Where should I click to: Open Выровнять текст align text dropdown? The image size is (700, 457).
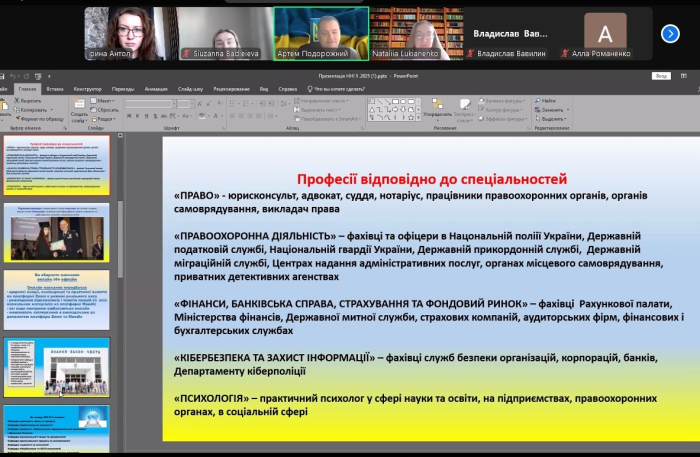(317, 110)
